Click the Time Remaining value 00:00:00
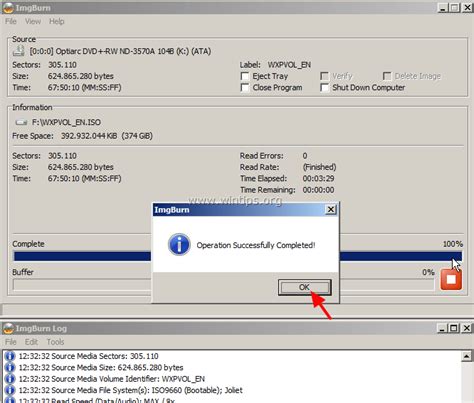The width and height of the screenshot is (474, 403). tap(318, 190)
